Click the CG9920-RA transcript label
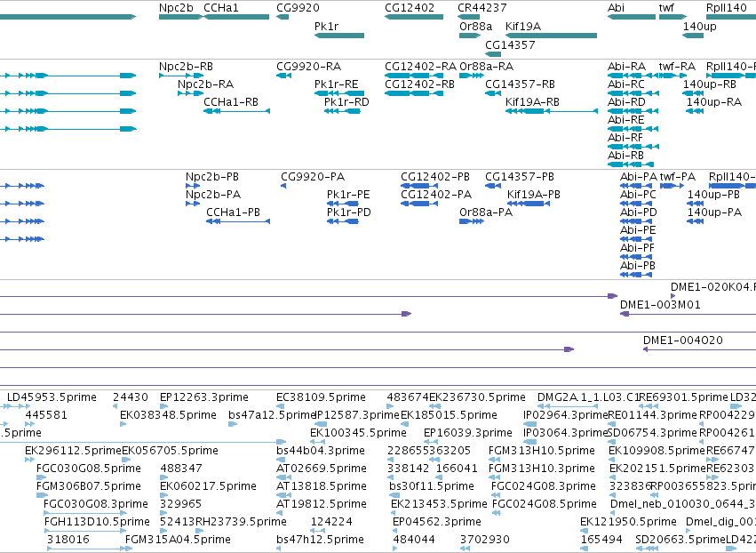 tap(308, 67)
